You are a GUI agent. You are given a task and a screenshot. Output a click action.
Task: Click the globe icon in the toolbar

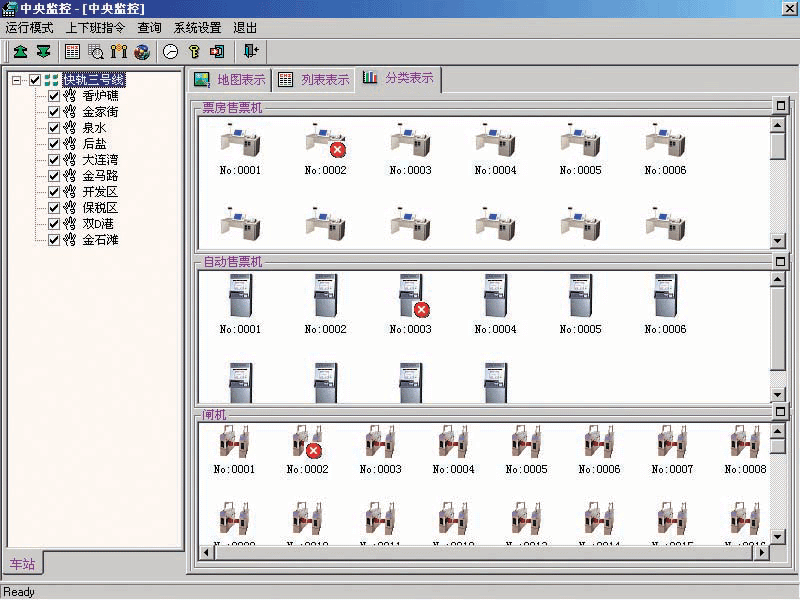tap(142, 51)
